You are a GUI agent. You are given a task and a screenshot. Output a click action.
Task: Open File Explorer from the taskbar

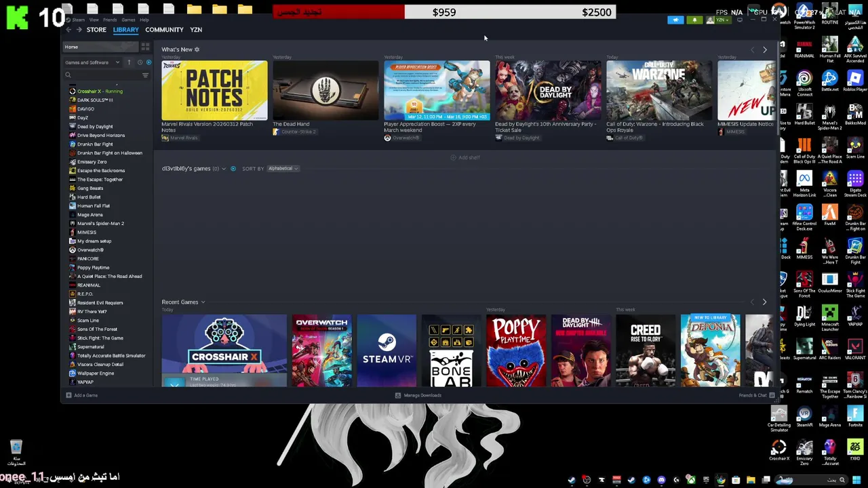(x=751, y=481)
